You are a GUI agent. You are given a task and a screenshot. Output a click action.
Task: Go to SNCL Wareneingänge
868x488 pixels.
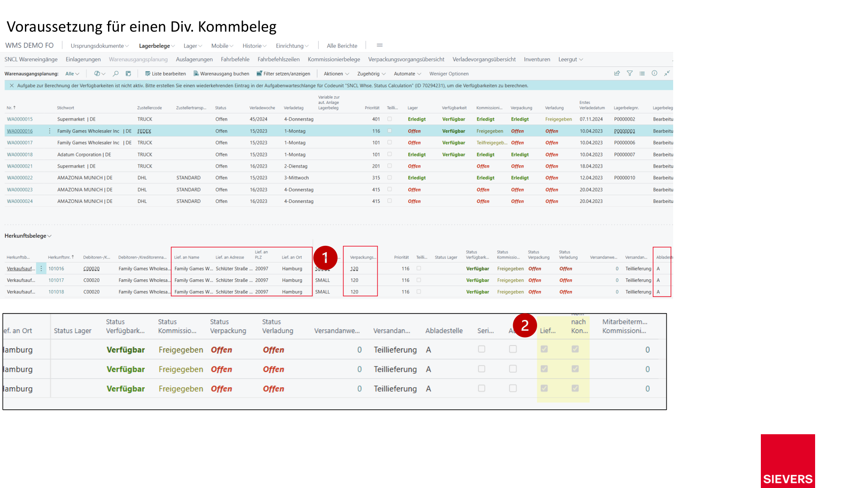(x=31, y=59)
